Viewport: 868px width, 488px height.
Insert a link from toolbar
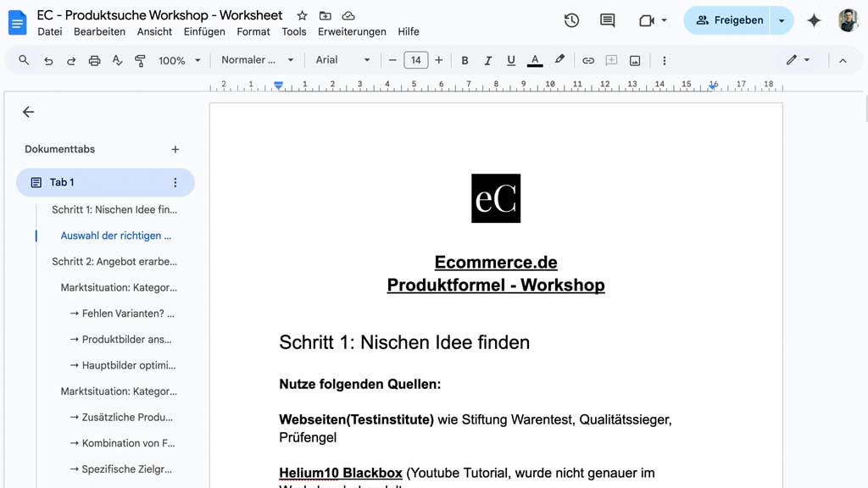coord(588,60)
